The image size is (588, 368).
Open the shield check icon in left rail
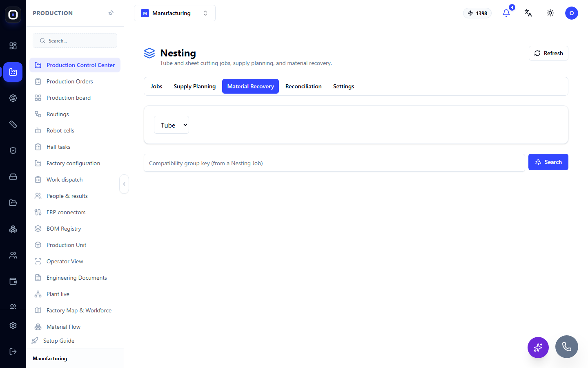tap(13, 150)
